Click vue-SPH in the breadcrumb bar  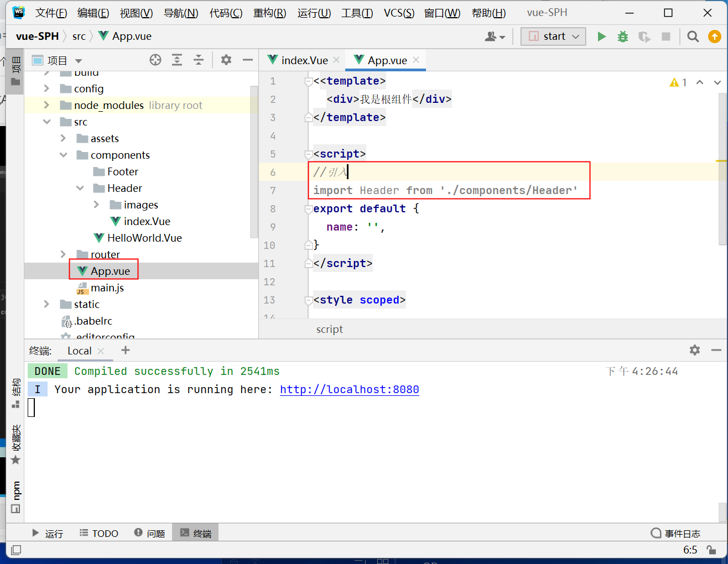point(37,36)
